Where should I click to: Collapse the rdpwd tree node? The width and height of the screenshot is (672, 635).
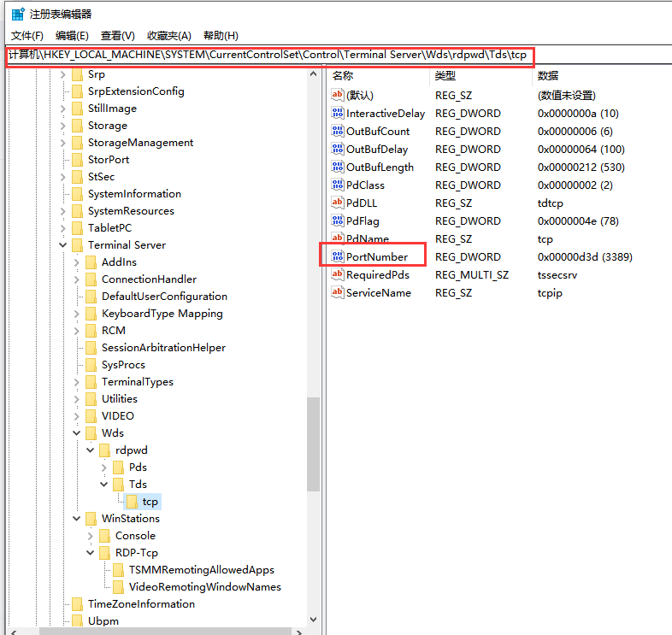pos(91,450)
